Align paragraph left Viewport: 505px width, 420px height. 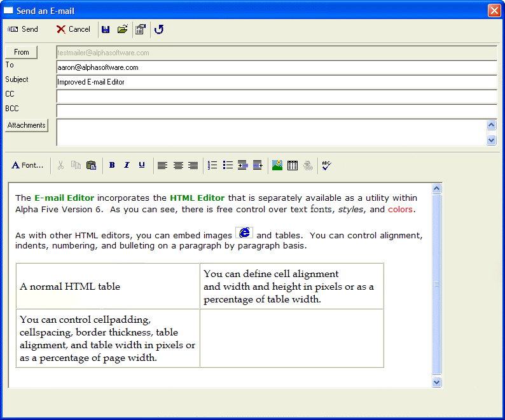coord(162,165)
